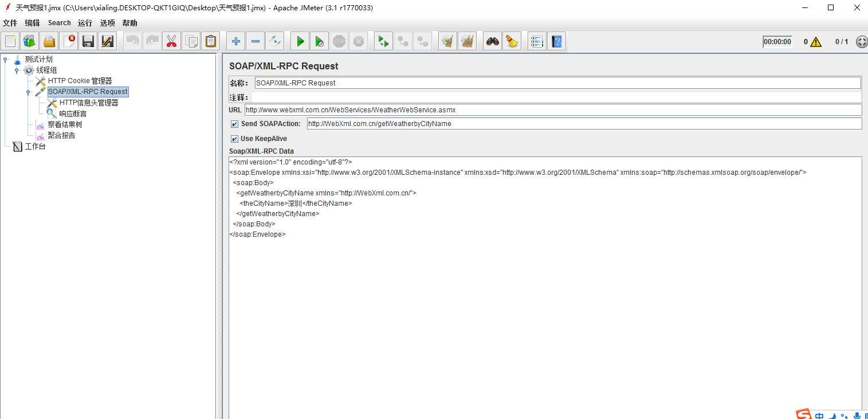This screenshot has width=868, height=419.
Task: Select the 响应断言 tree item
Action: coord(73,113)
